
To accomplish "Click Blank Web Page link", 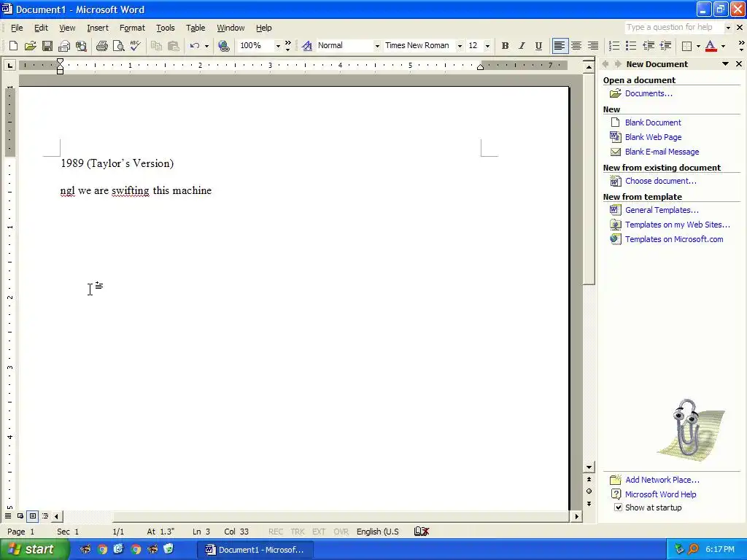I will pos(653,137).
